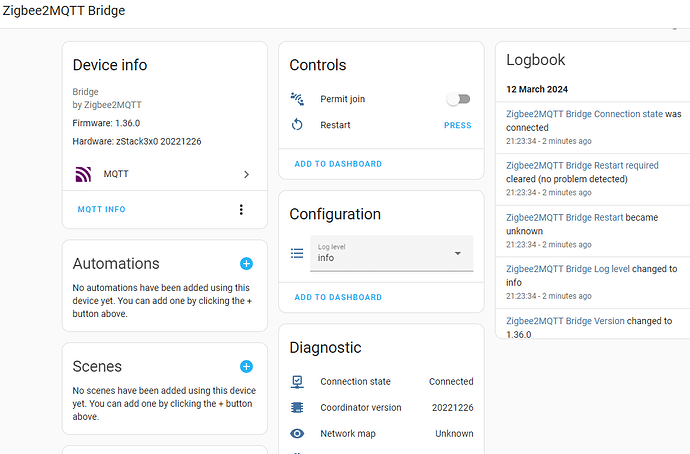The width and height of the screenshot is (690, 454).
Task: Click the Network map label
Action: tap(348, 434)
